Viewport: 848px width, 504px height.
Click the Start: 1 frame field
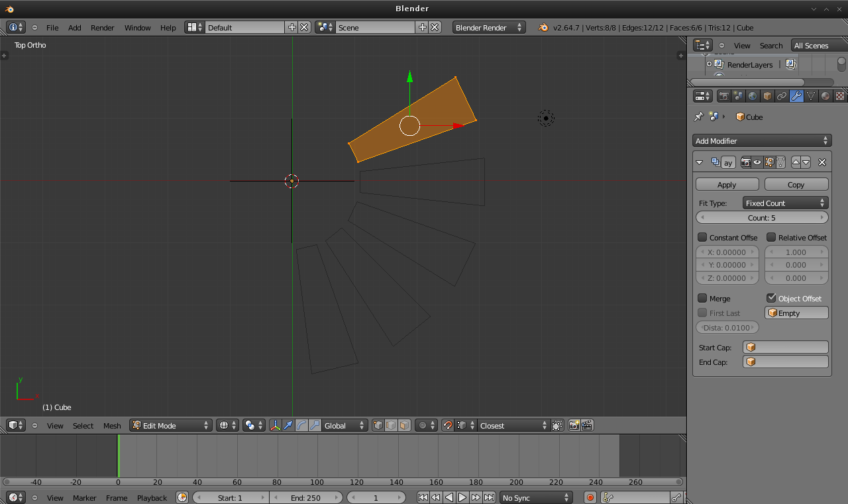point(231,497)
